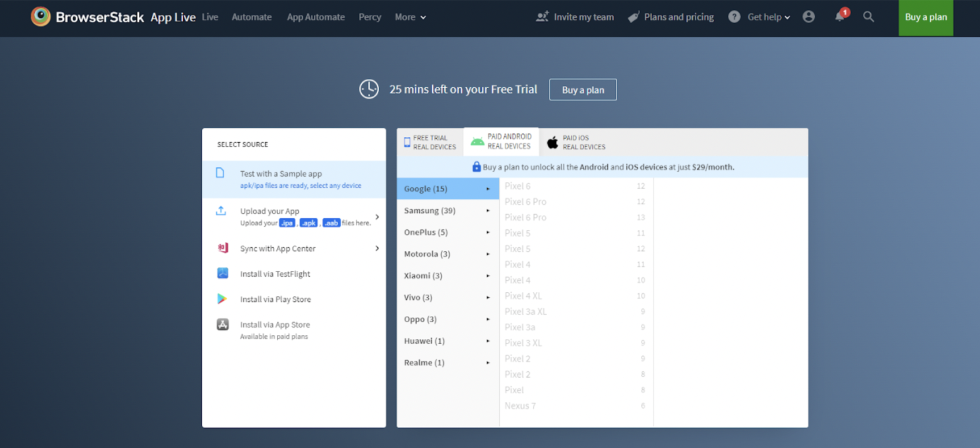
Task: Click the Install via TestFlight icon
Action: pyautogui.click(x=222, y=274)
